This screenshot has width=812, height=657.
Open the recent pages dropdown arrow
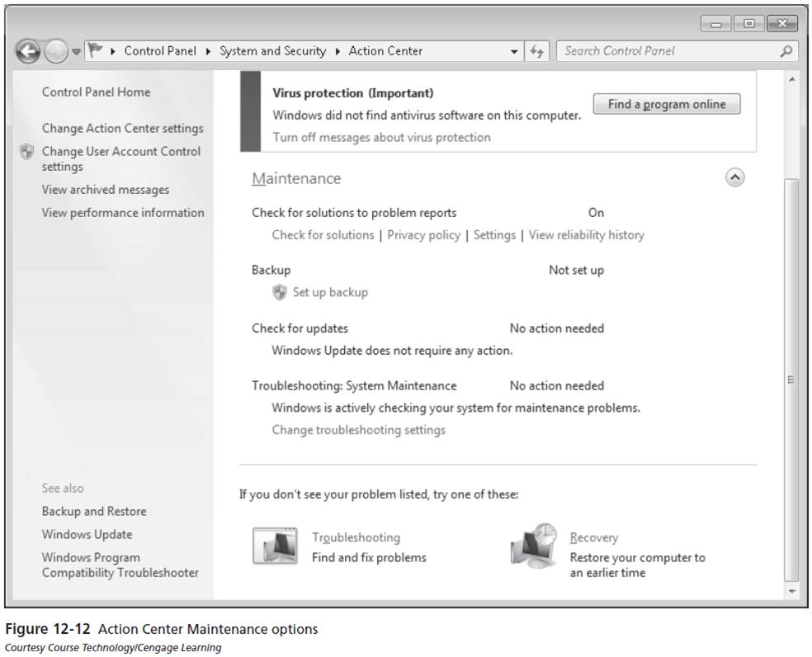tap(76, 52)
